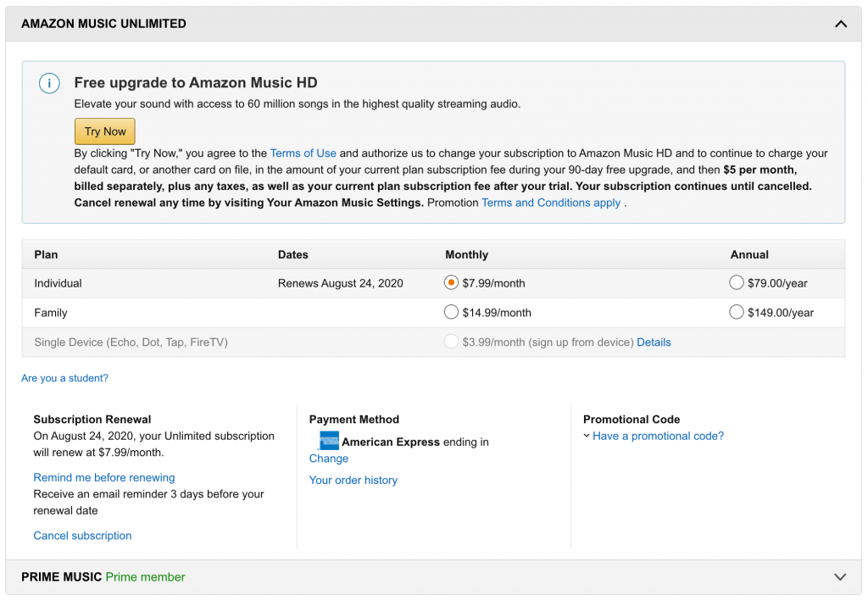Screen dimensions: 868x601
Task: Click the Plan column header
Action: (46, 254)
